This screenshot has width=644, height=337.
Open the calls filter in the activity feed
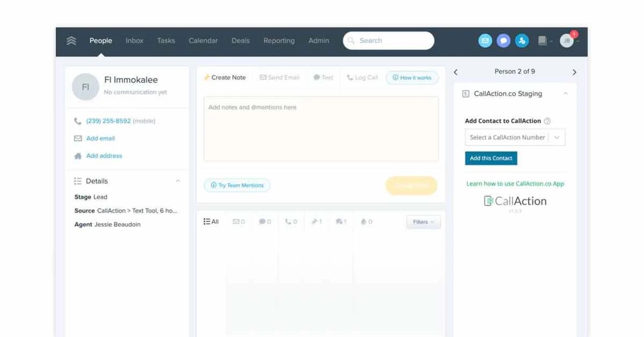tap(290, 221)
